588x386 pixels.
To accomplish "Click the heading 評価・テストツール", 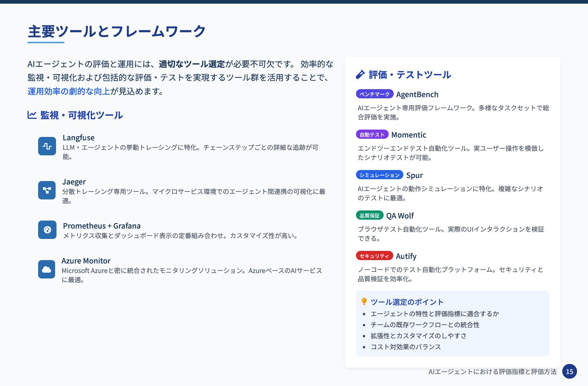I will (410, 75).
